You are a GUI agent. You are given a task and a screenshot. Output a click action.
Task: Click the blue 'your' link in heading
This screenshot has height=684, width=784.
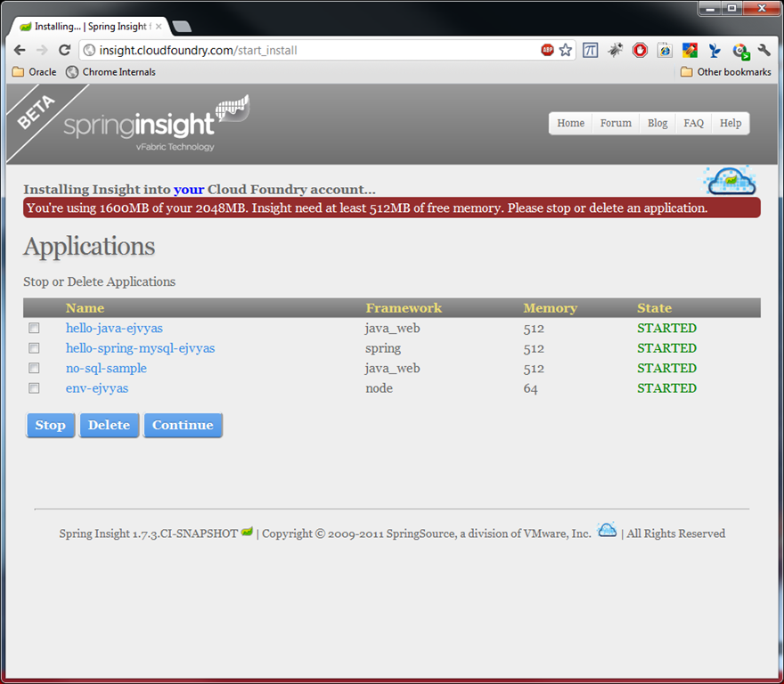[x=189, y=190]
